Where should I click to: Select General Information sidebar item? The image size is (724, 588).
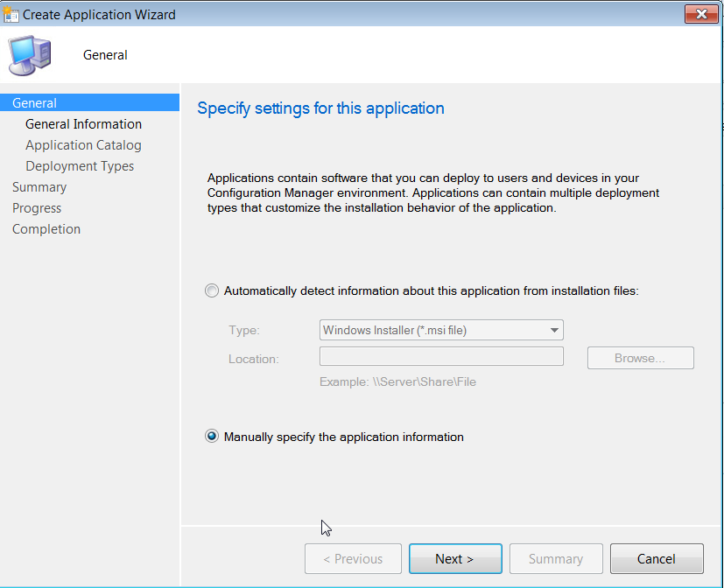(x=83, y=124)
